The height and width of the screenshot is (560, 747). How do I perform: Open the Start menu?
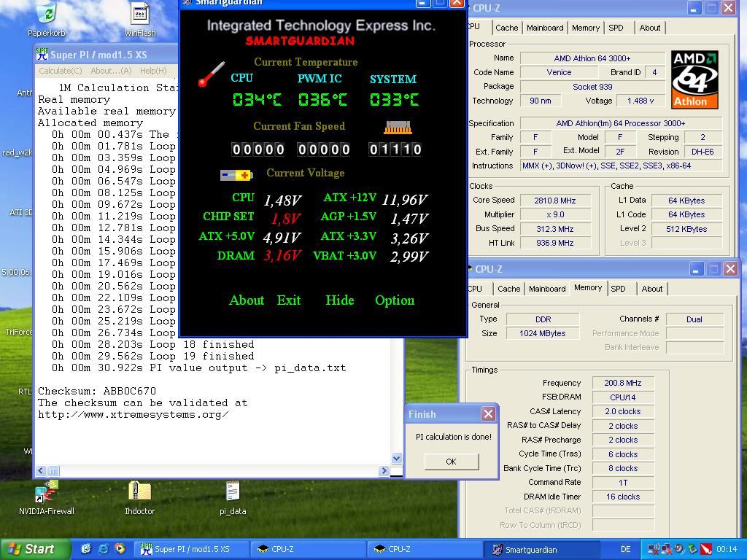click(35, 549)
